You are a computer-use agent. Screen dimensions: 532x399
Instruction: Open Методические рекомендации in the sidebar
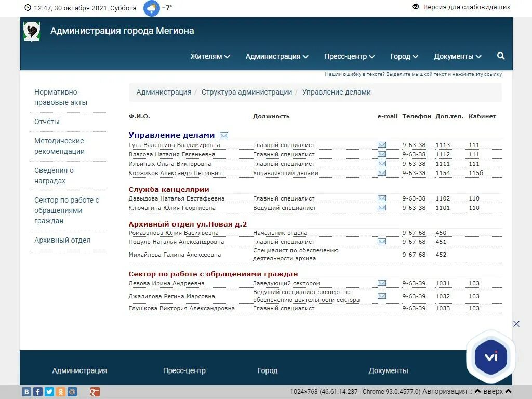(59, 146)
